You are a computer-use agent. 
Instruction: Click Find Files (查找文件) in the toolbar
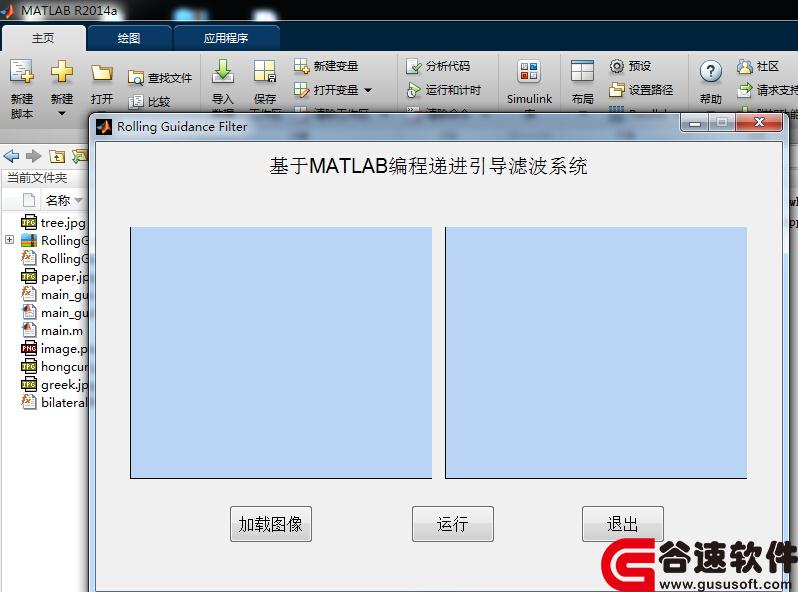tap(160, 78)
